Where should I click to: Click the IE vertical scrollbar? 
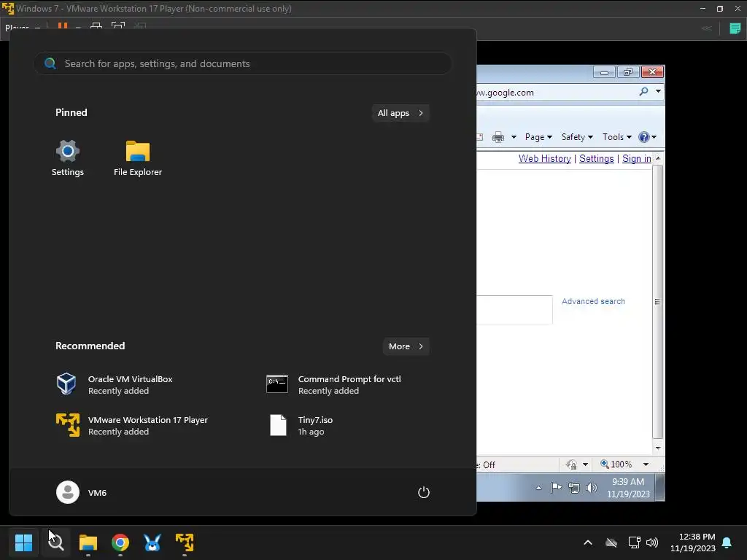click(x=658, y=302)
